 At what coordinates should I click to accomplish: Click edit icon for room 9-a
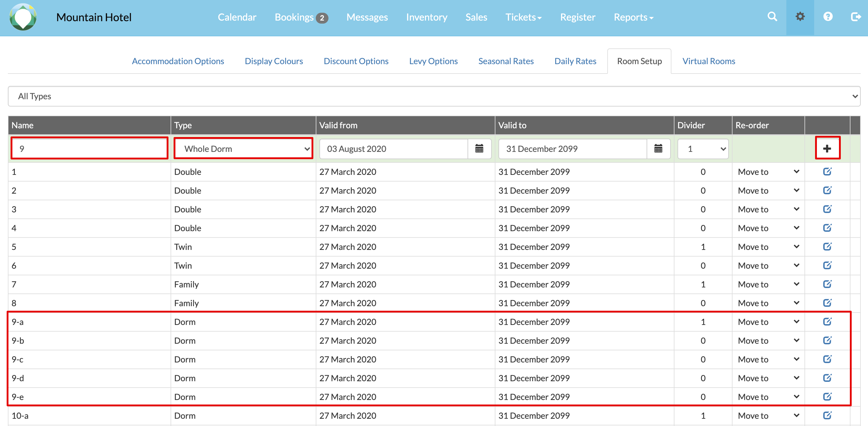pyautogui.click(x=827, y=322)
